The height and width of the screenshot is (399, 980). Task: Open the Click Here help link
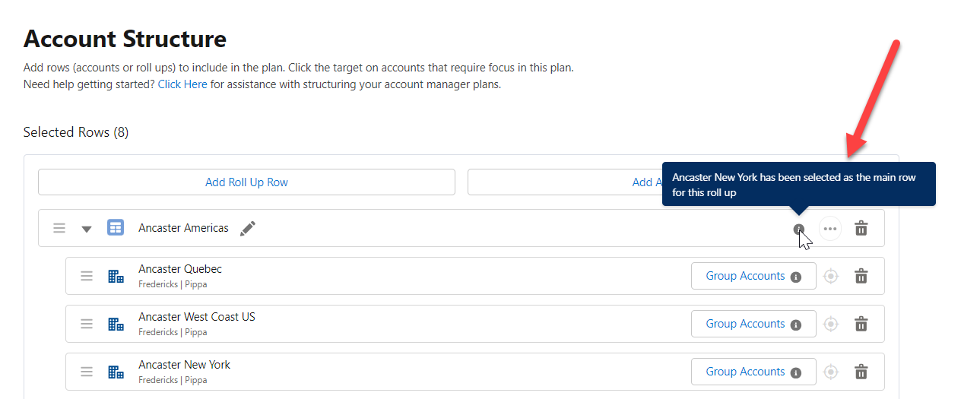(182, 84)
